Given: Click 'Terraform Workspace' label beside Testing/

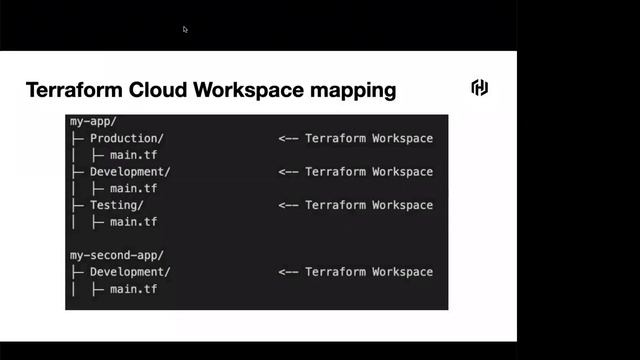Looking at the screenshot, I should (x=369, y=205).
